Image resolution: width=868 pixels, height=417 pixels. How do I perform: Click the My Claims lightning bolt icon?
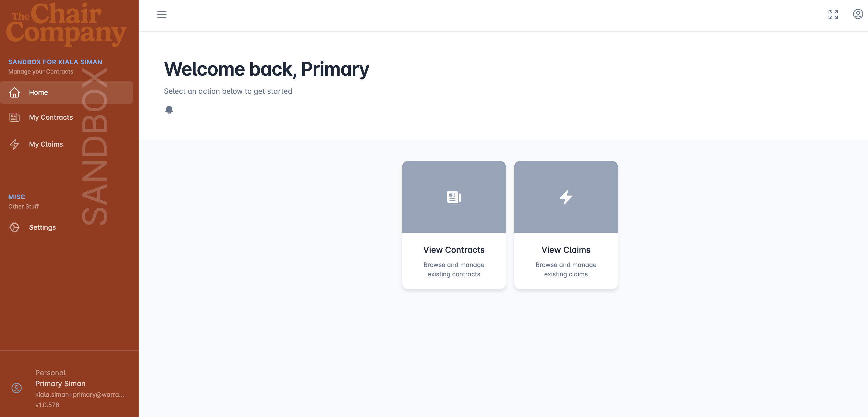[x=15, y=144]
